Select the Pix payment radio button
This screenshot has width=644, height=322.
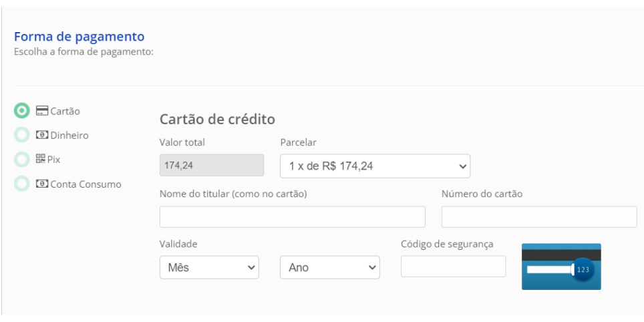pyautogui.click(x=22, y=160)
